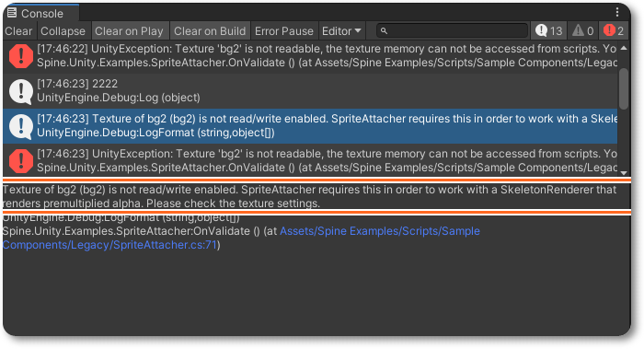
Task: Click the info icon of the selected bg2 log
Action: tap(20, 126)
